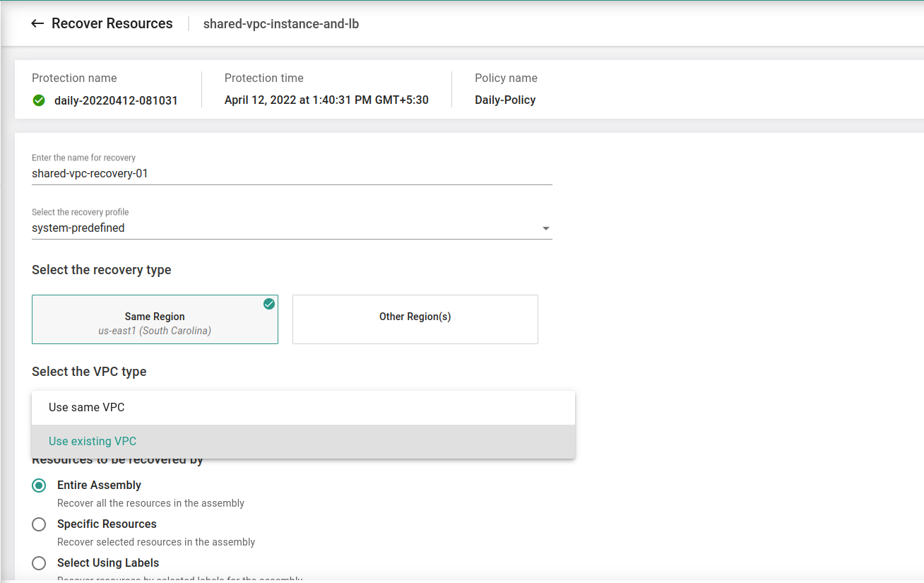Click the system-predefined profile field

pos(283,228)
